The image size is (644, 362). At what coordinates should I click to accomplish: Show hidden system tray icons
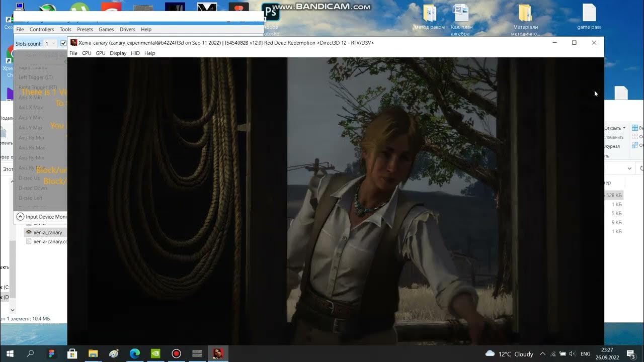542,354
